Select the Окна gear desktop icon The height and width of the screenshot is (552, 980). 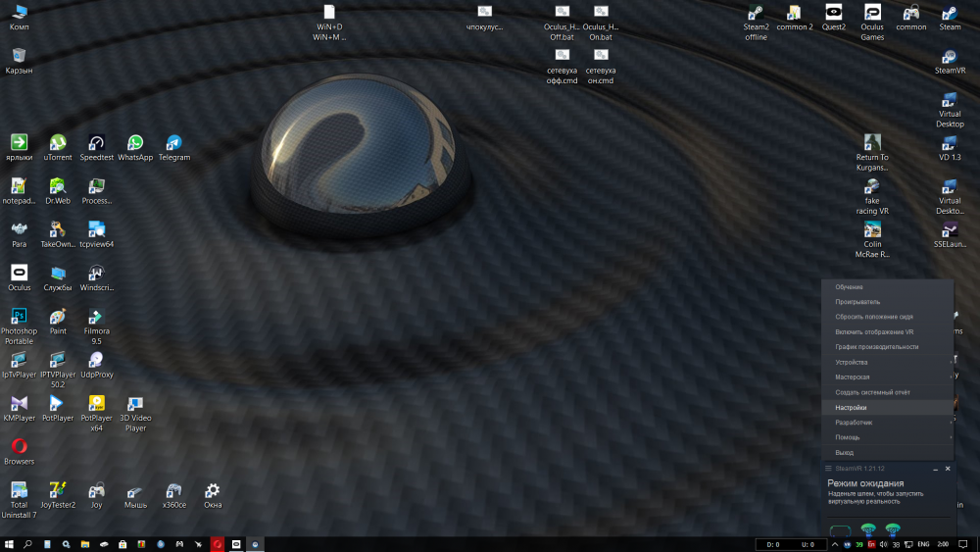tap(213, 495)
